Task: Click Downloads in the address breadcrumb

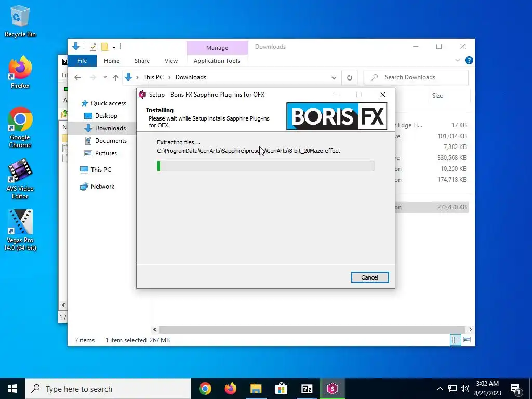Action: point(191,77)
